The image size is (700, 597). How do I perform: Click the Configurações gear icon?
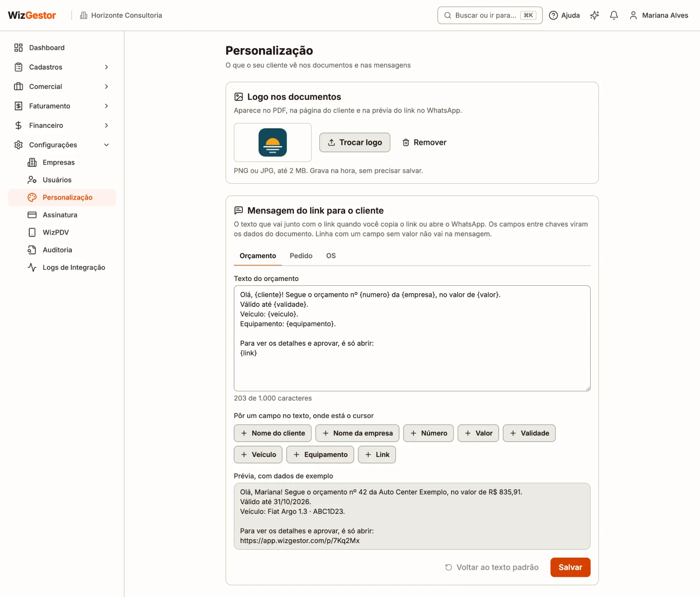tap(18, 145)
